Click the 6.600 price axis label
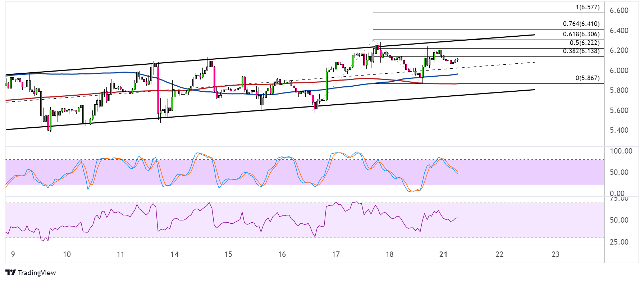The width and height of the screenshot is (644, 282). pos(619,10)
